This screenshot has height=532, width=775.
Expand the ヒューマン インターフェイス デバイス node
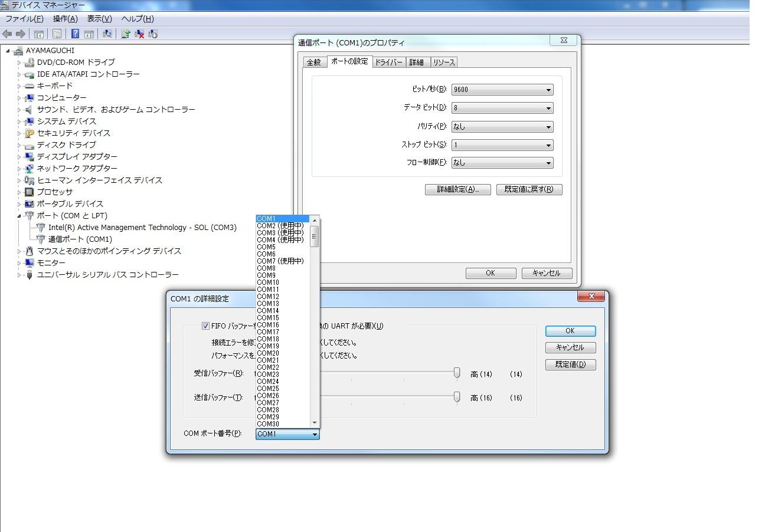19,180
